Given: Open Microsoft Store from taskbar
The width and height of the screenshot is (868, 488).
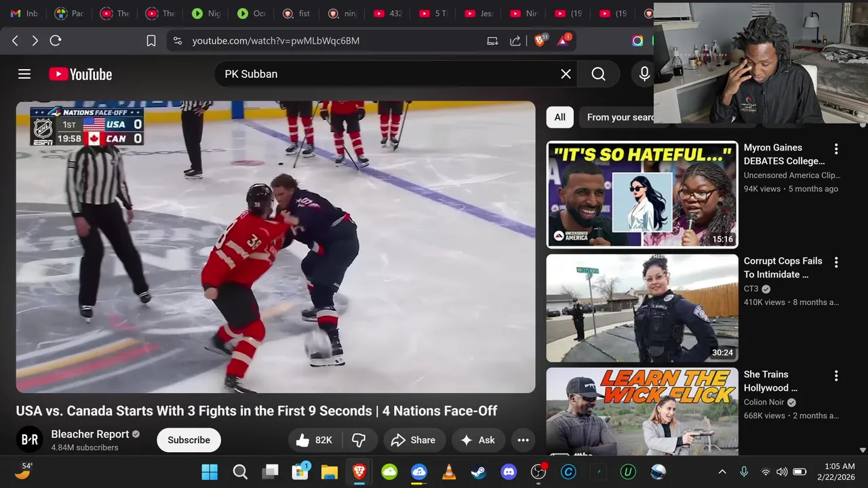Looking at the screenshot, I should 300,472.
